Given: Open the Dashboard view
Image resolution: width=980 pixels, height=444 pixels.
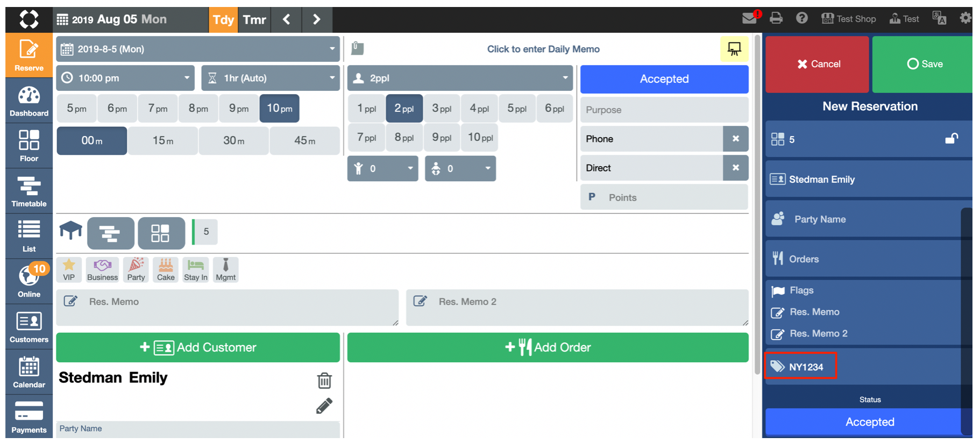Looking at the screenshot, I should tap(29, 101).
